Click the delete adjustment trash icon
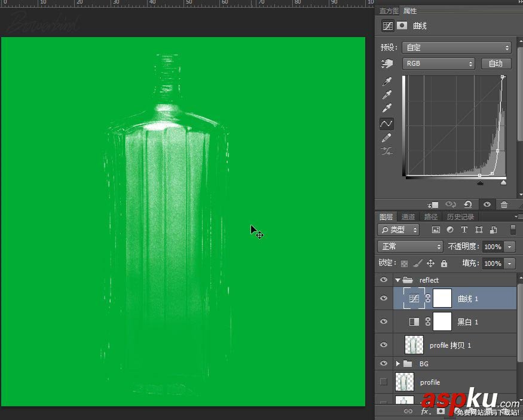523x420 pixels. [504, 204]
